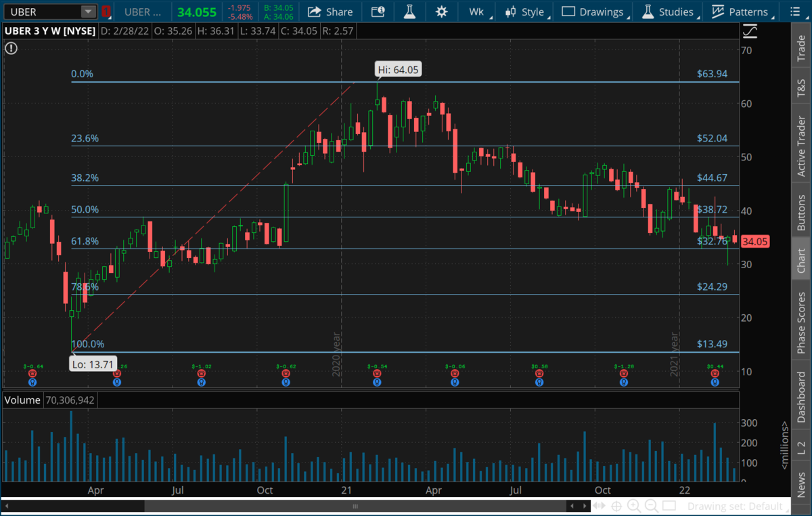Click the earnings phone icon under $-0.62
This screenshot has height=516, width=812.
point(286,373)
